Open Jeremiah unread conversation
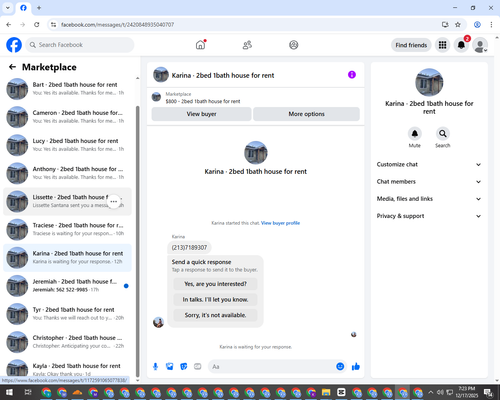Screen dimensions: 500x400 pyautogui.click(x=67, y=286)
